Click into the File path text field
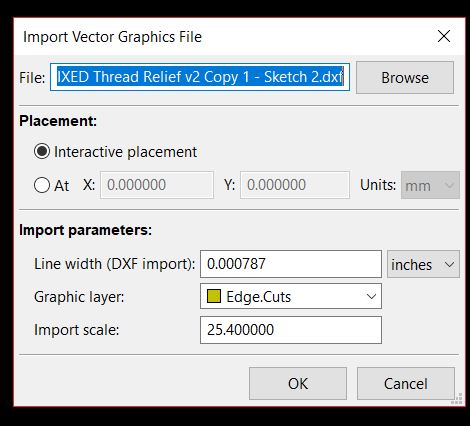 200,77
